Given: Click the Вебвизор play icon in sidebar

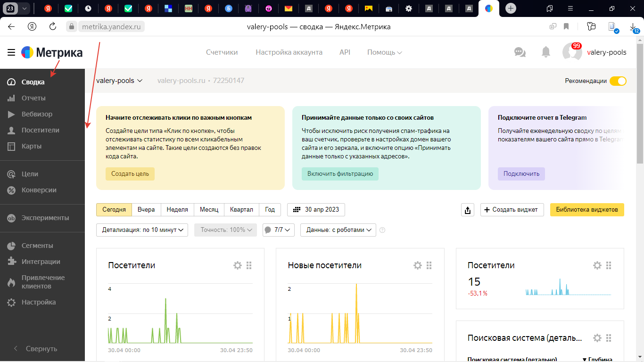Looking at the screenshot, I should pos(12,114).
